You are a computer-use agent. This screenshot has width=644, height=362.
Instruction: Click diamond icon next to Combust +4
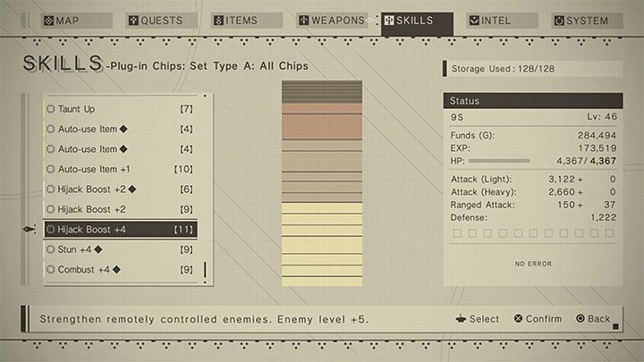click(x=116, y=269)
